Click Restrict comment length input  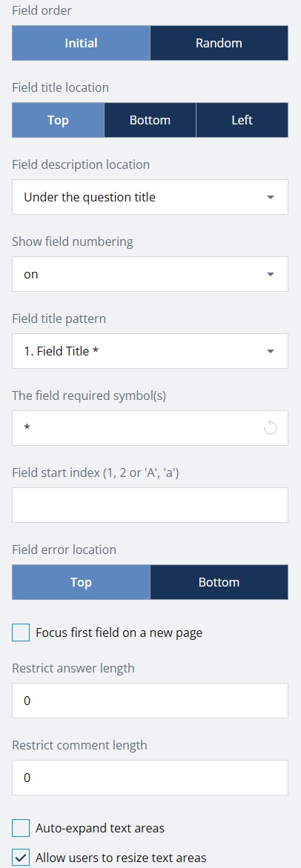(150, 777)
